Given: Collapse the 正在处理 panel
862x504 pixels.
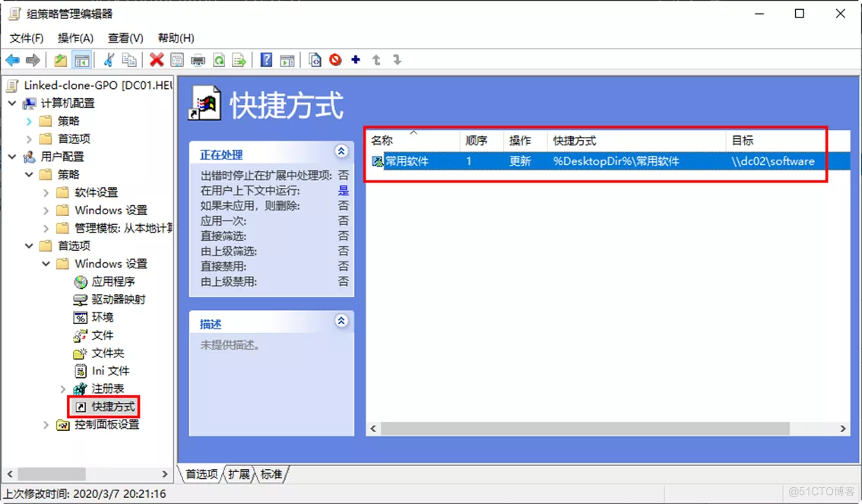Looking at the screenshot, I should click(x=341, y=151).
